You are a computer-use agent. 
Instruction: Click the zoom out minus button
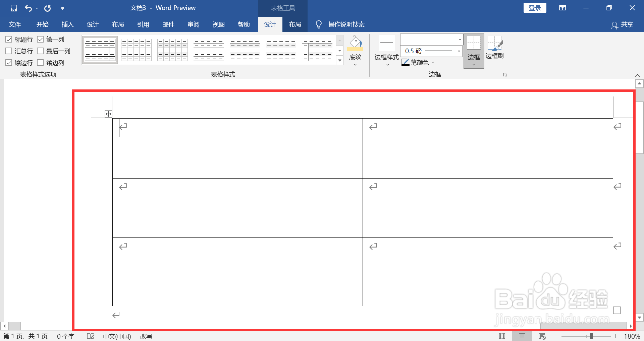click(x=557, y=336)
